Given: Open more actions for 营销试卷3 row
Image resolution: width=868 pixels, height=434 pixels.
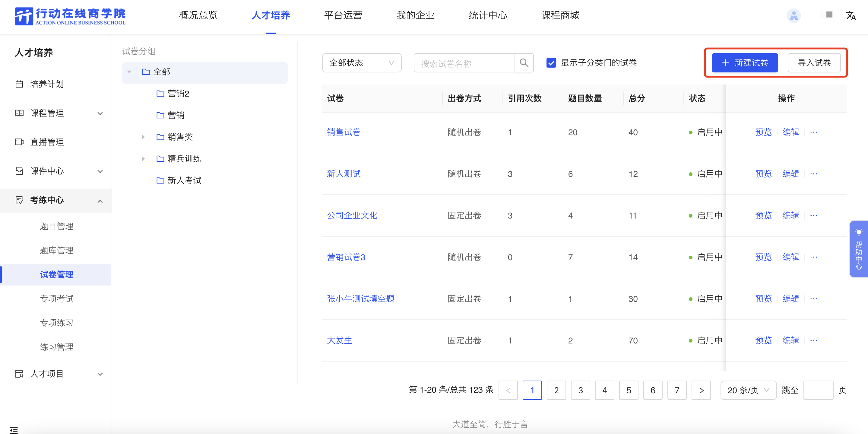Looking at the screenshot, I should tap(813, 257).
